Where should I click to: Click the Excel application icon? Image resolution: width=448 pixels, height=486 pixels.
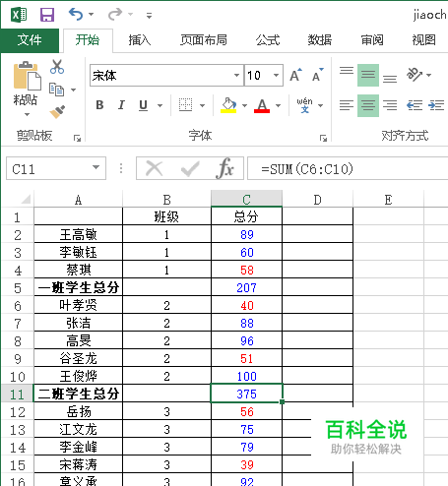click(19, 15)
